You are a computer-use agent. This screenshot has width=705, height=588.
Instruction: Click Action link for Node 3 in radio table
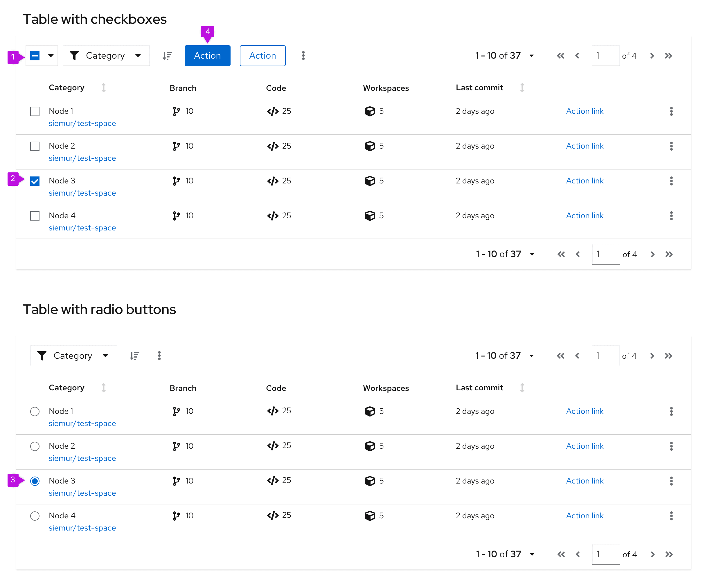584,481
